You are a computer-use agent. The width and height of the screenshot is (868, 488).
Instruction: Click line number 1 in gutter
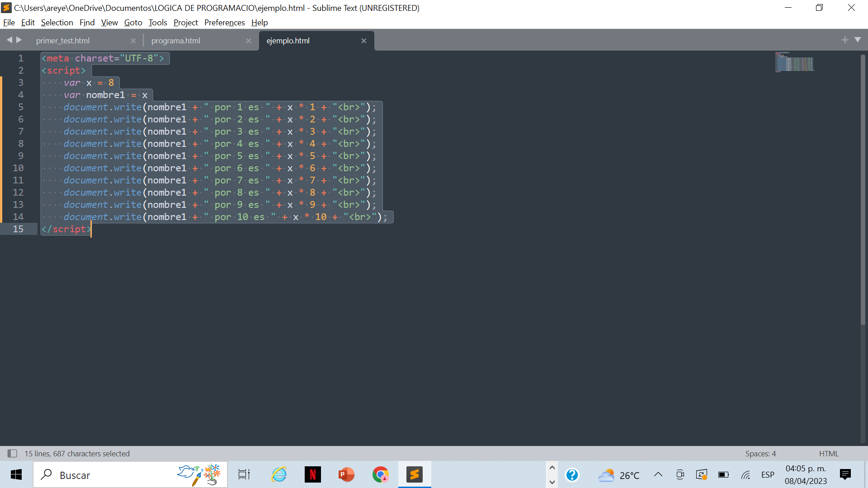pos(21,58)
